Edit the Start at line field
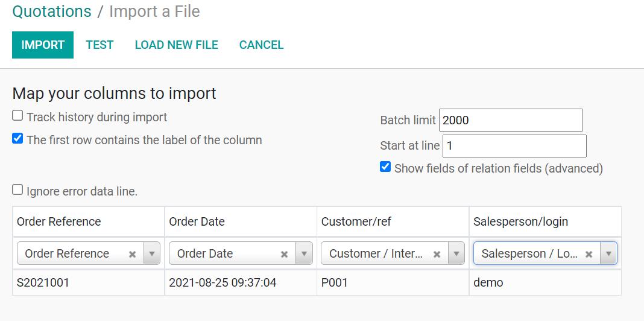Screen dimensions: 644x321 [x=514, y=146]
